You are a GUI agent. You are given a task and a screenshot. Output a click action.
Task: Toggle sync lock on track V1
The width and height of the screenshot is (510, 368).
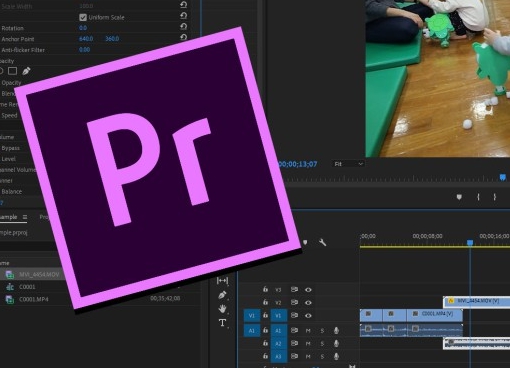click(294, 315)
